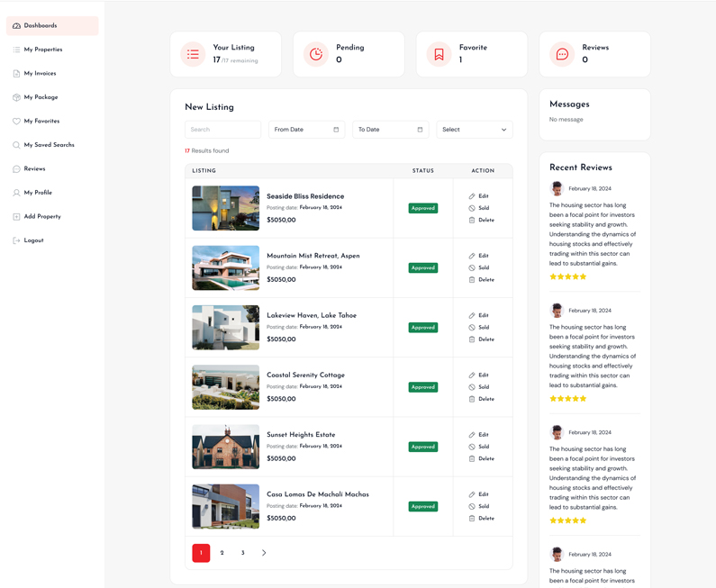716x588 pixels.
Task: Click the Reviews chat bubble icon
Action: click(x=562, y=55)
